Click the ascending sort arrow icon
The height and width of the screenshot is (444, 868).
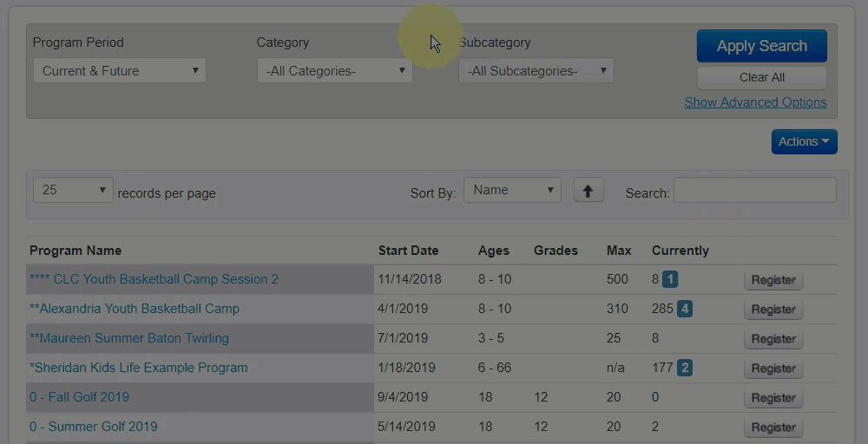[x=588, y=191]
